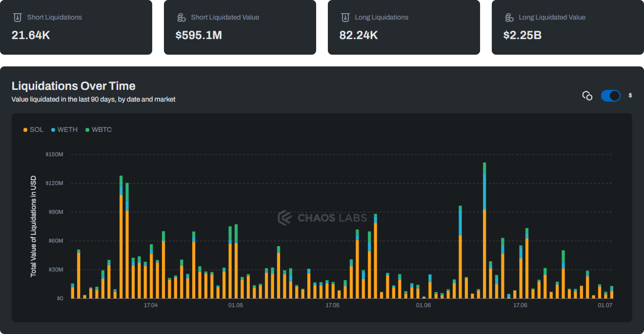Click the Long Liquidations icon

tap(345, 18)
